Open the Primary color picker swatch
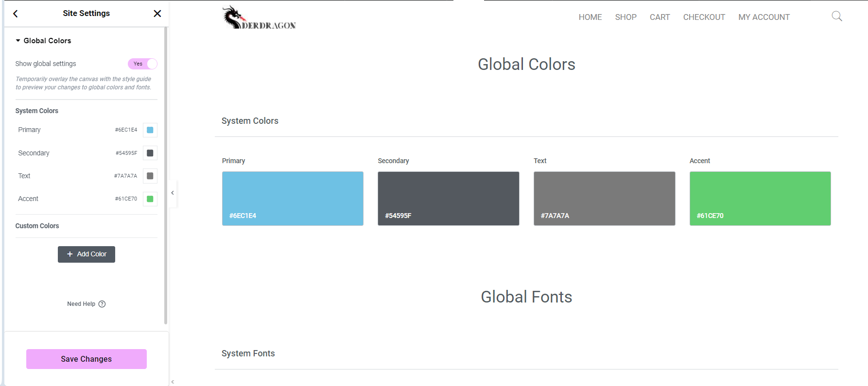The image size is (868, 386). point(150,130)
